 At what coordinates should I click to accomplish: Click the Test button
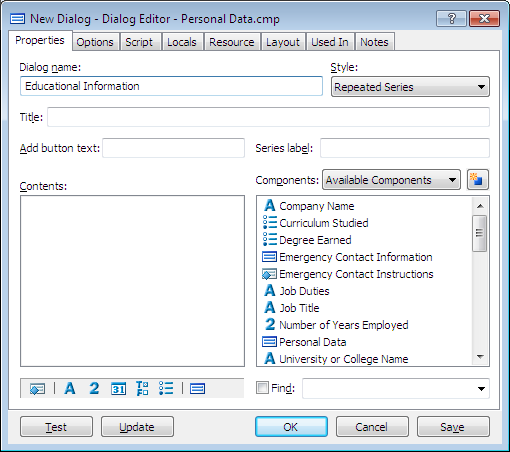coord(56,427)
